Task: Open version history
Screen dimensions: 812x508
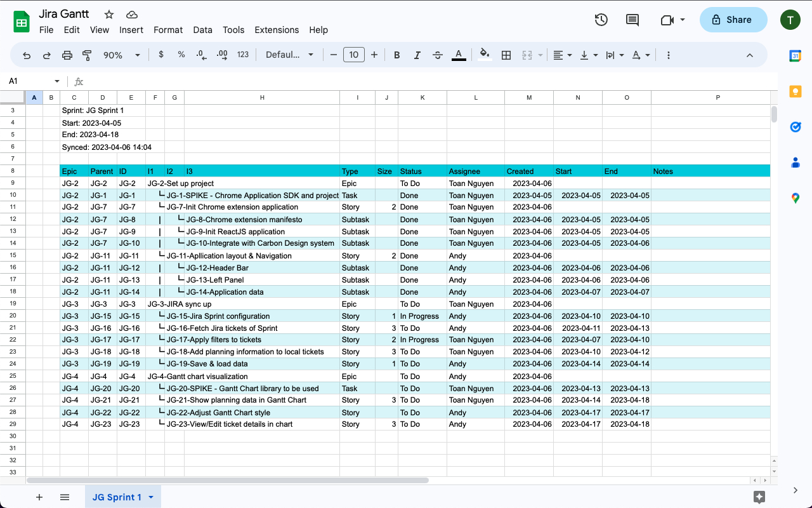Action: (601, 20)
